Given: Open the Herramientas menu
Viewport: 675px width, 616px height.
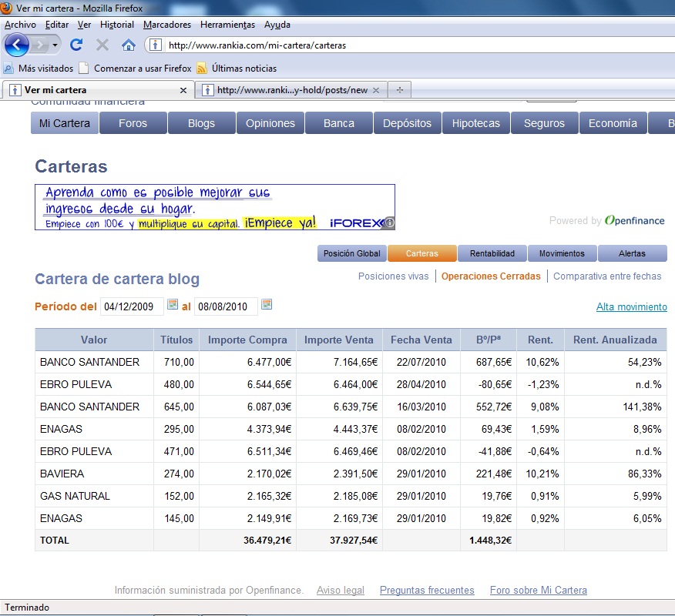Looking at the screenshot, I should (228, 25).
